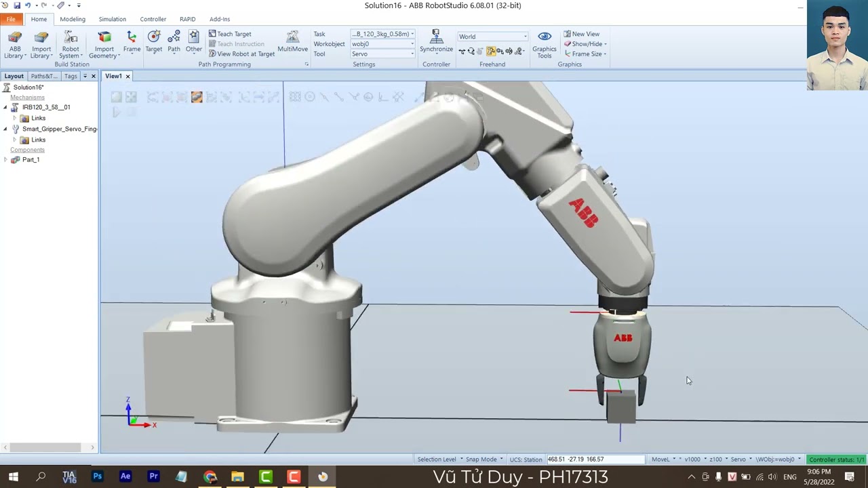Viewport: 868px width, 488px height.
Task: Close the Layout side panel
Action: point(94,76)
